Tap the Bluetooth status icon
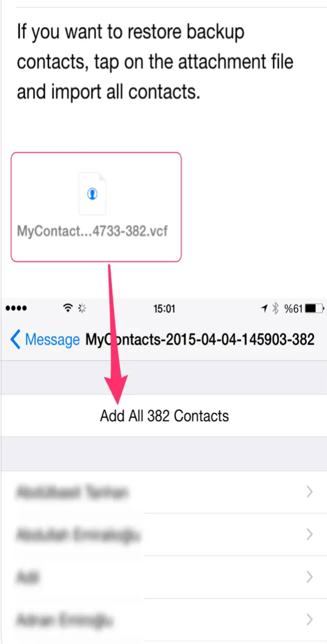 click(276, 308)
